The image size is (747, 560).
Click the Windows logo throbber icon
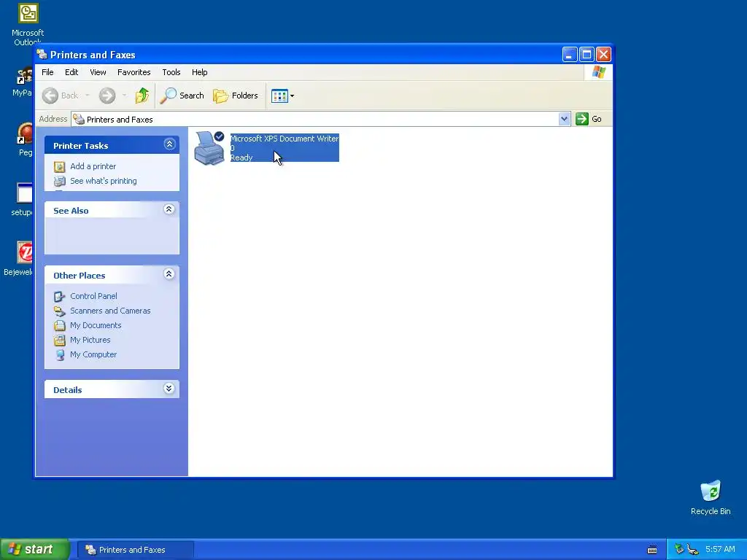pyautogui.click(x=598, y=72)
